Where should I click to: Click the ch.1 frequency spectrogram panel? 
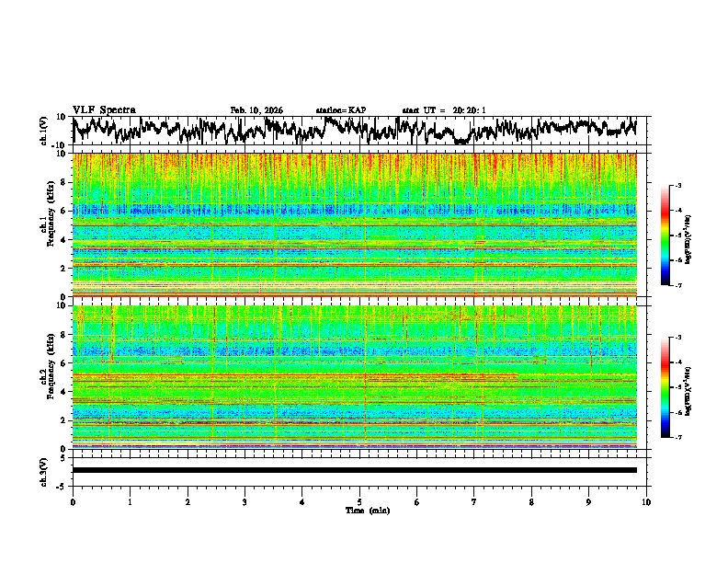click(354, 224)
